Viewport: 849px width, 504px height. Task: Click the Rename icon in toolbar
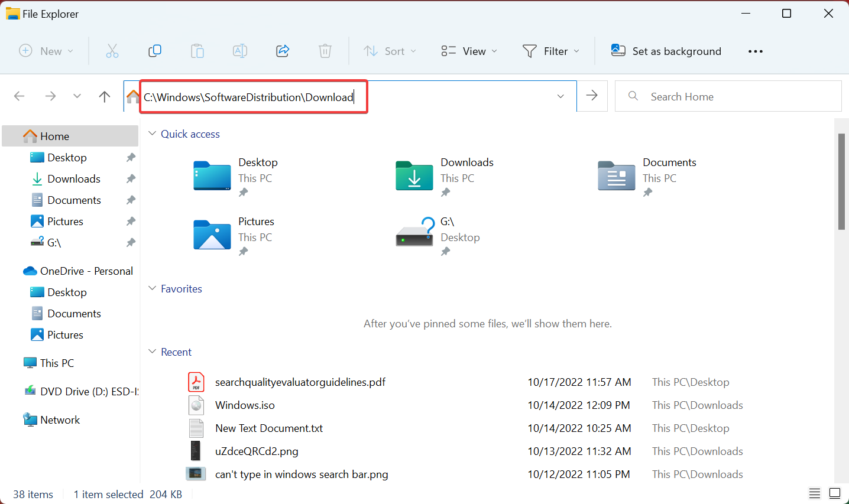tap(240, 51)
